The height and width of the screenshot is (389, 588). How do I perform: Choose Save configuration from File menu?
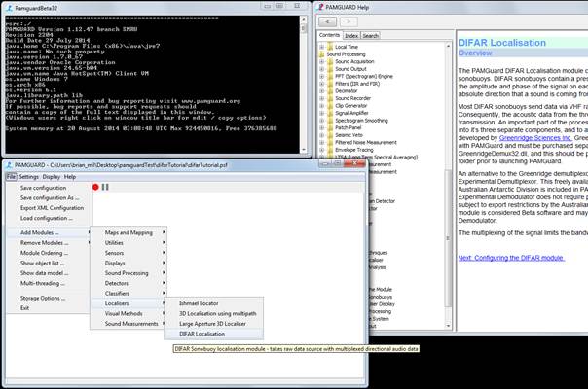[49, 188]
